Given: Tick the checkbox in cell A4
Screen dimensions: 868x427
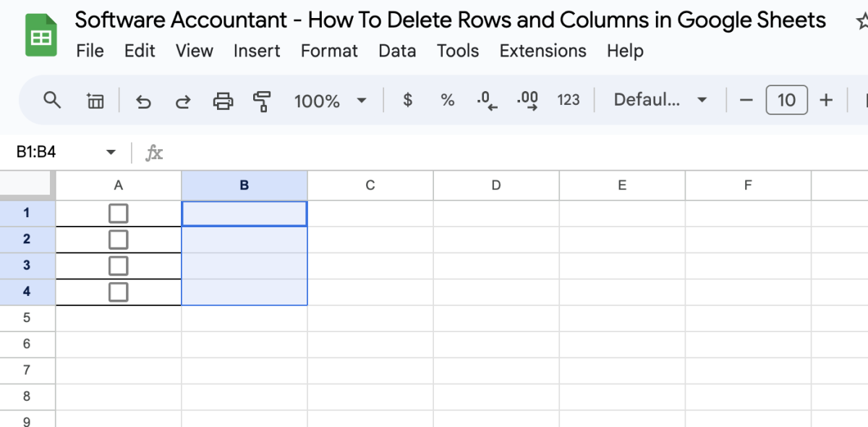Looking at the screenshot, I should tap(118, 292).
